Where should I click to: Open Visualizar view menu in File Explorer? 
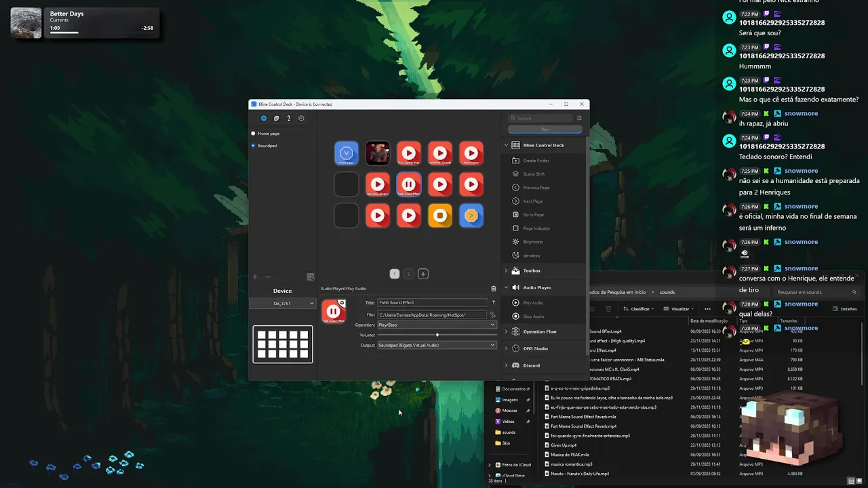[x=680, y=309]
